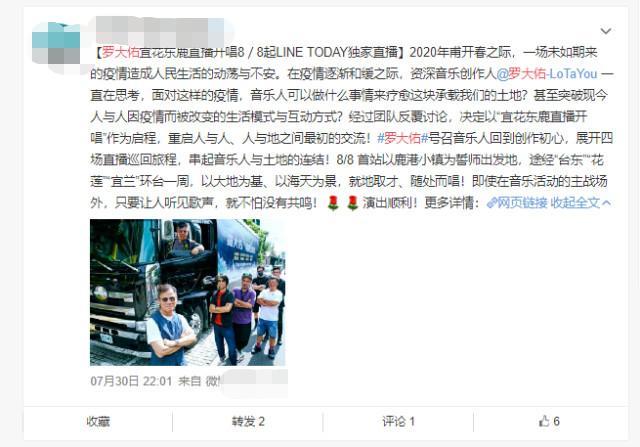Open the @罗大佑-LoTaYou mention
This screenshot has height=447, width=640.
pos(547,74)
